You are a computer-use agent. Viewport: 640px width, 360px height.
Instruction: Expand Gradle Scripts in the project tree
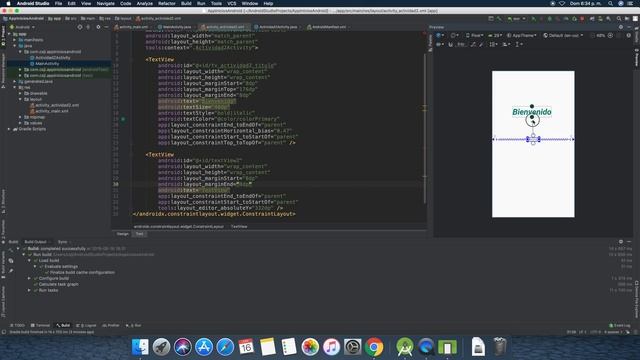(9, 129)
